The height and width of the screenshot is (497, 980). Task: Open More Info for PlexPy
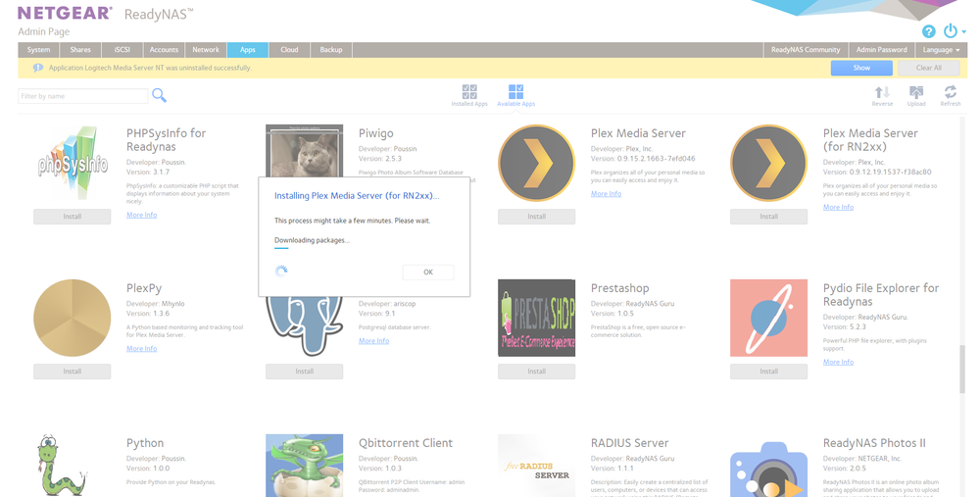(x=141, y=348)
